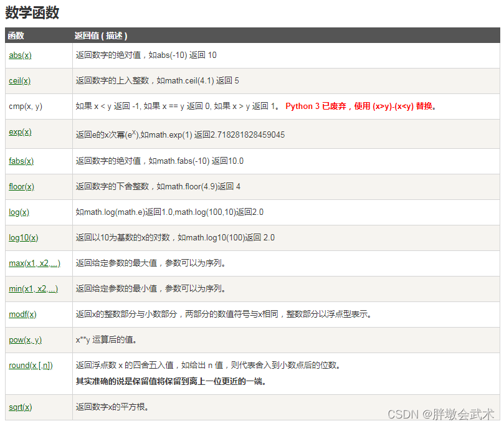The image size is (504, 426).
Task: Click the 函数 table header cell
Action: (16, 35)
